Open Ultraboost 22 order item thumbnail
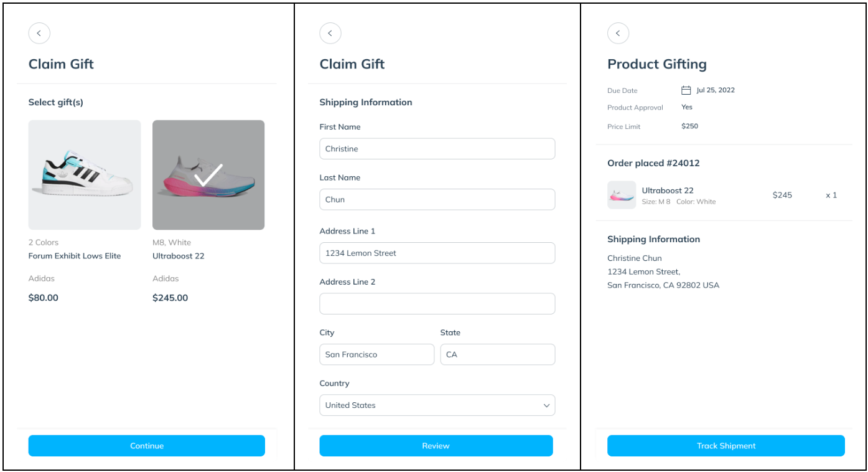 click(621, 195)
